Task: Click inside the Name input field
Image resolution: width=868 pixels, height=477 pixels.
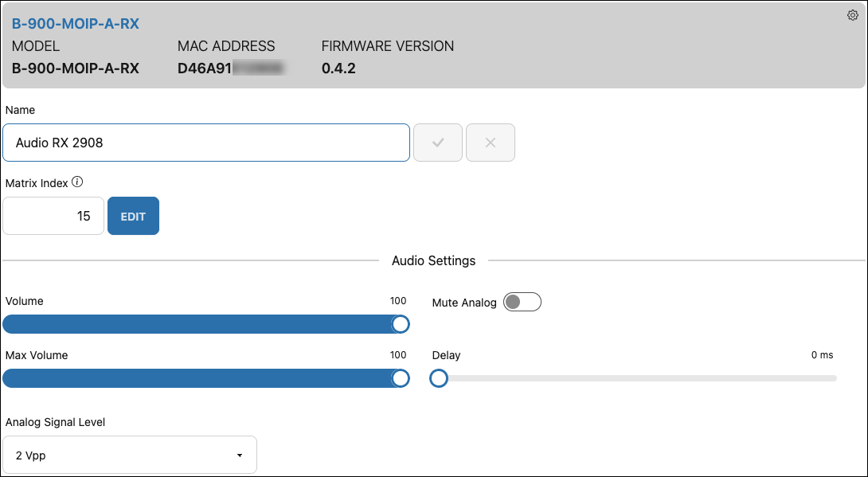Action: point(206,143)
